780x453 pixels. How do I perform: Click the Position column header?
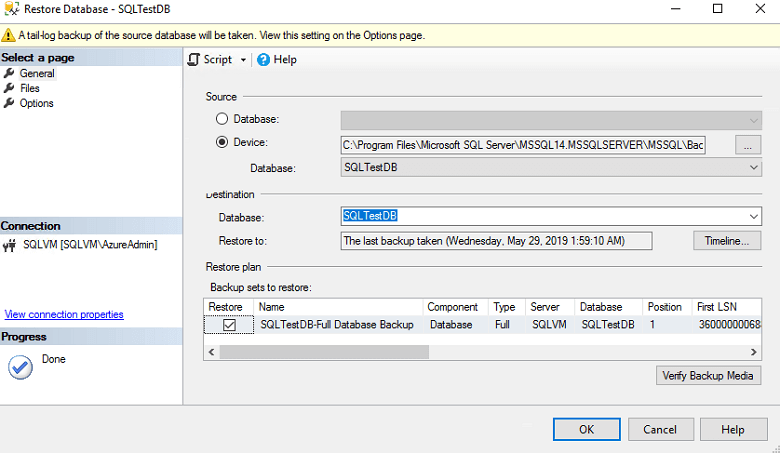[x=667, y=307]
